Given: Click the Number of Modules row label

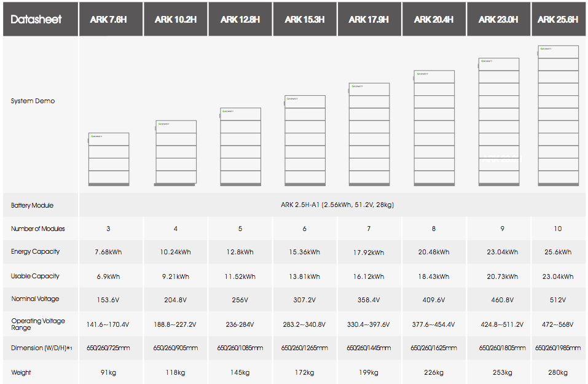Looking at the screenshot, I should pos(37,229).
